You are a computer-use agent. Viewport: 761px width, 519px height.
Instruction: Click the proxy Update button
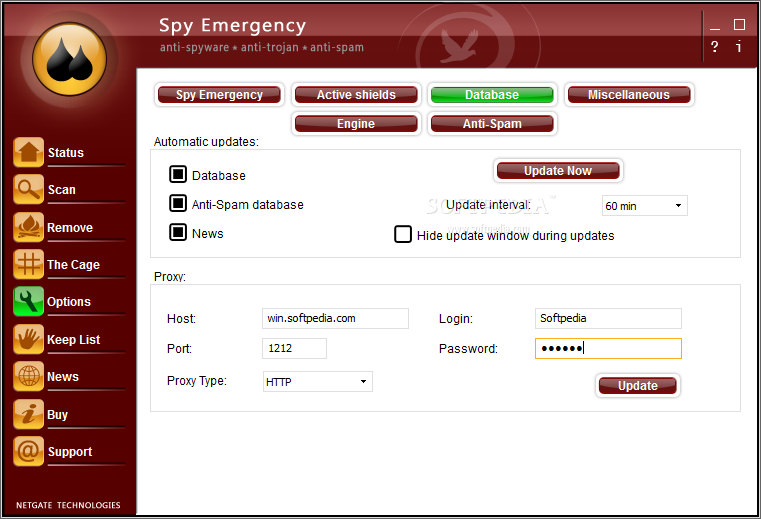click(638, 385)
